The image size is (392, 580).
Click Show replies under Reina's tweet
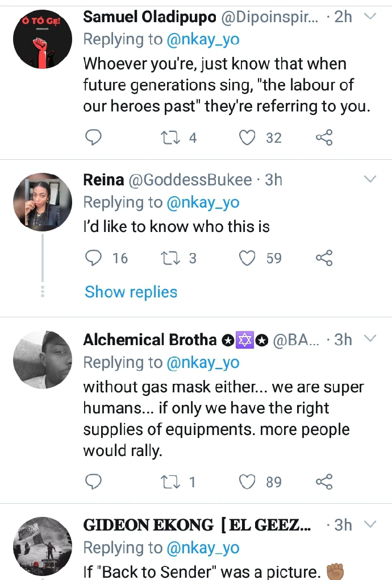pyautogui.click(x=131, y=292)
